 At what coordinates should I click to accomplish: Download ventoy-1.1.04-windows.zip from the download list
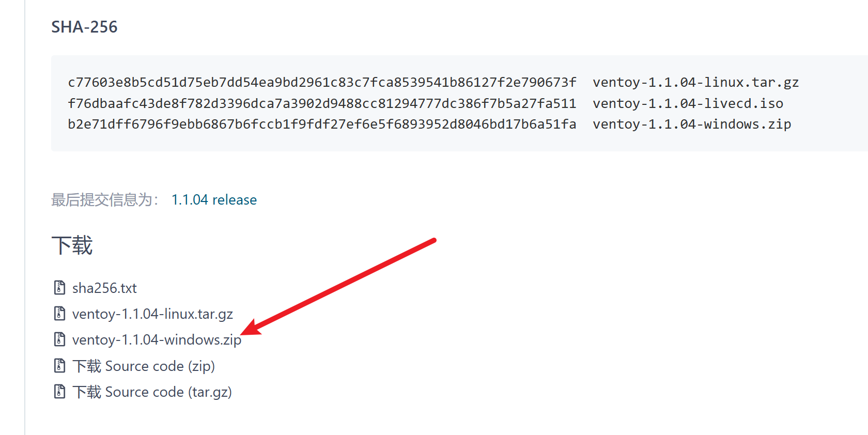coord(157,339)
